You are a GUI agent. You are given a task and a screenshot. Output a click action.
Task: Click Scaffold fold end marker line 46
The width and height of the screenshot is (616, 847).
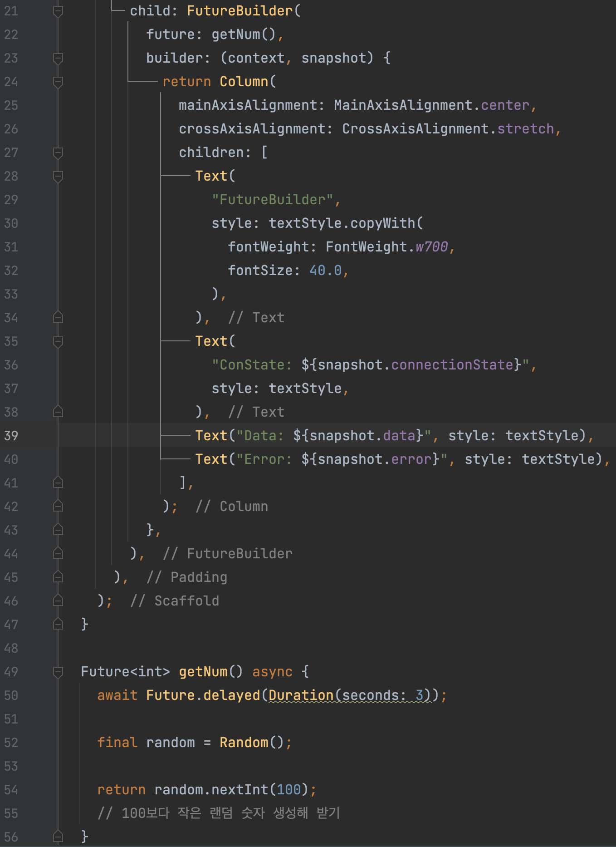pos(58,601)
